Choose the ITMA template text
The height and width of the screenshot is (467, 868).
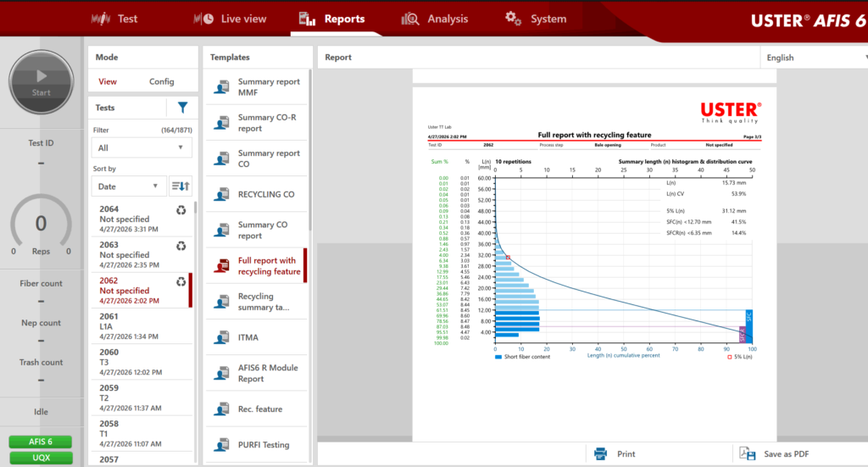click(x=248, y=337)
